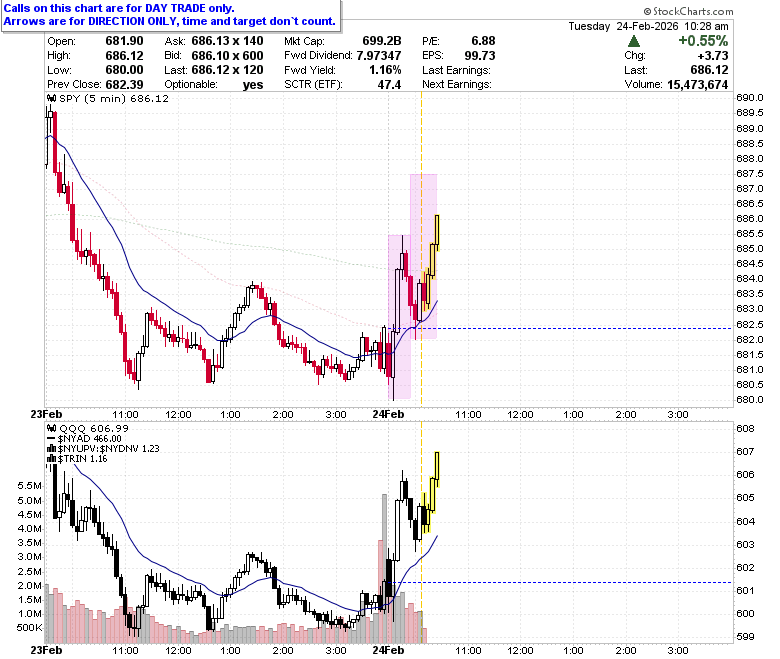Click the Bid quote 686.10 x 600
Image resolution: width=780 pixels, height=659 pixels.
227,55
